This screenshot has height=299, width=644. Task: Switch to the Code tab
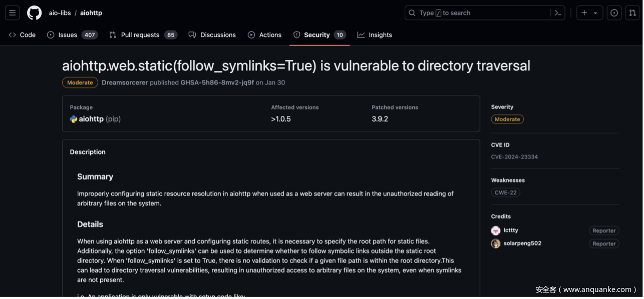[x=22, y=35]
